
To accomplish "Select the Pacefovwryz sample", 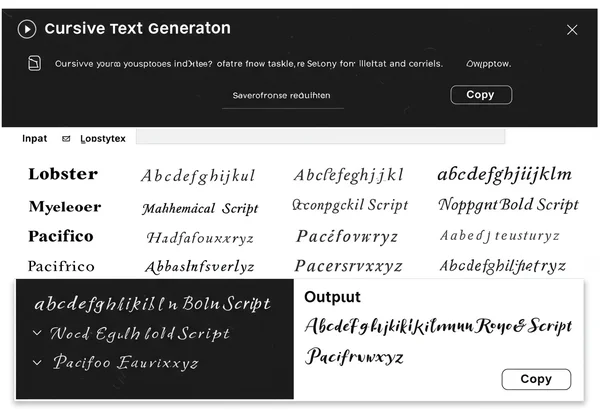I will (347, 236).
